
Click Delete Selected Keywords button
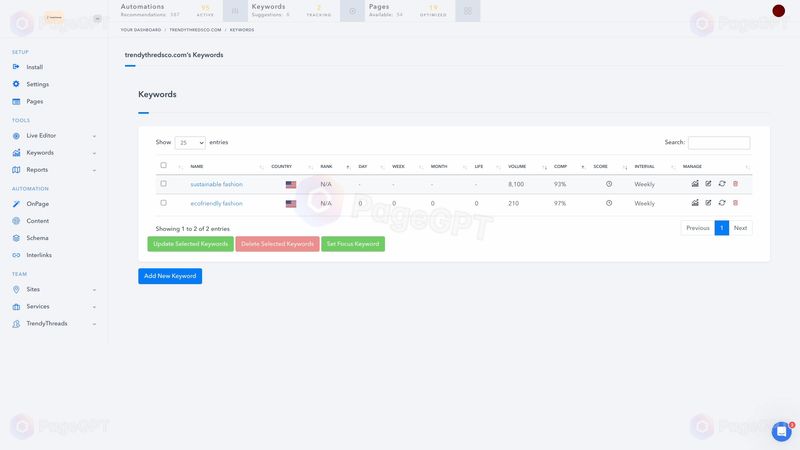click(x=277, y=244)
